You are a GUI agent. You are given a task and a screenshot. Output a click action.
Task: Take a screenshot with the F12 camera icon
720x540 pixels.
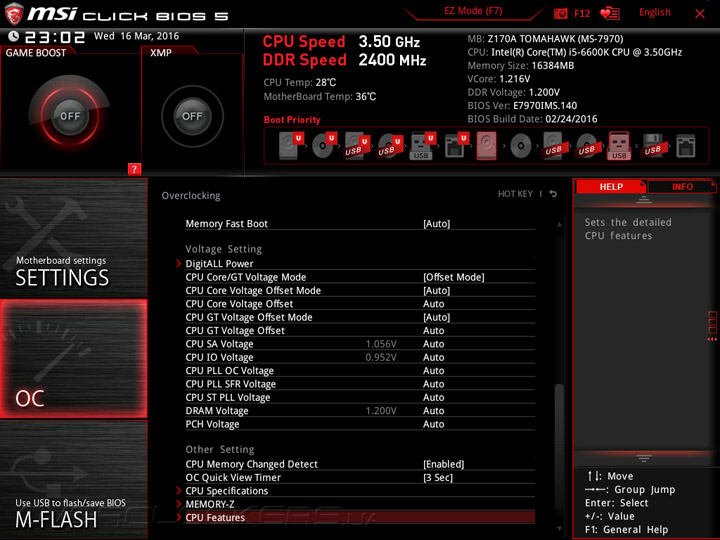click(x=561, y=14)
